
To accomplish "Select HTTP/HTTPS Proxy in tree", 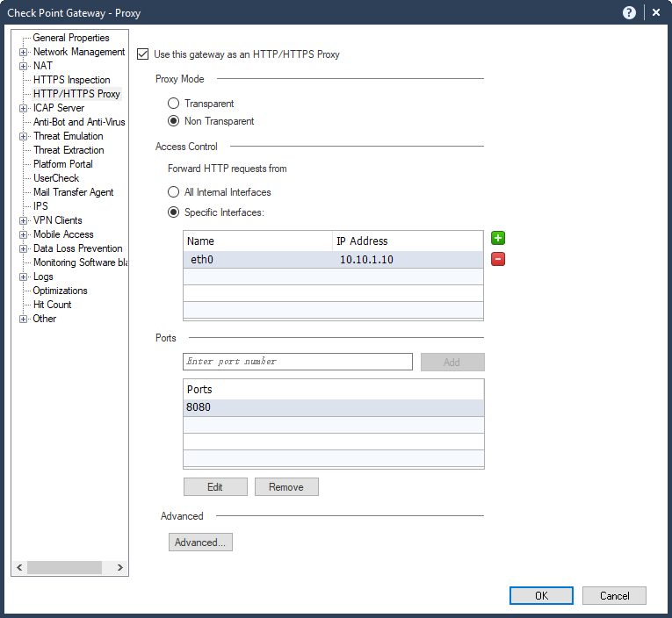I will pos(76,94).
